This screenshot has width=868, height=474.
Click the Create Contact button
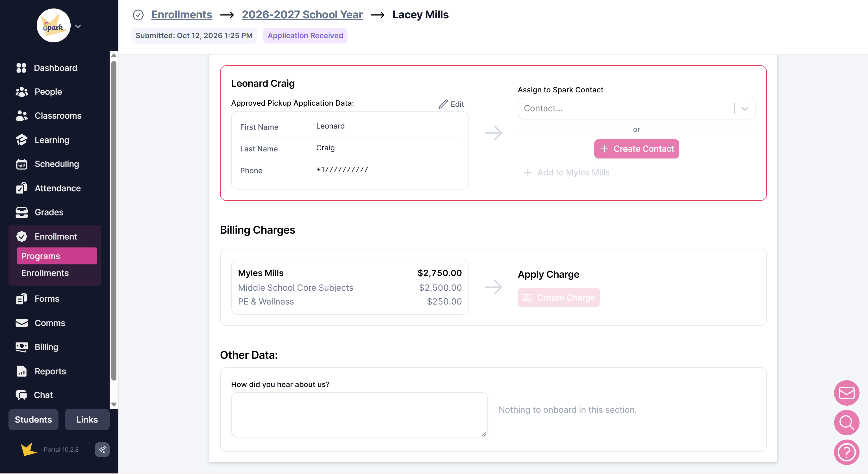click(637, 149)
